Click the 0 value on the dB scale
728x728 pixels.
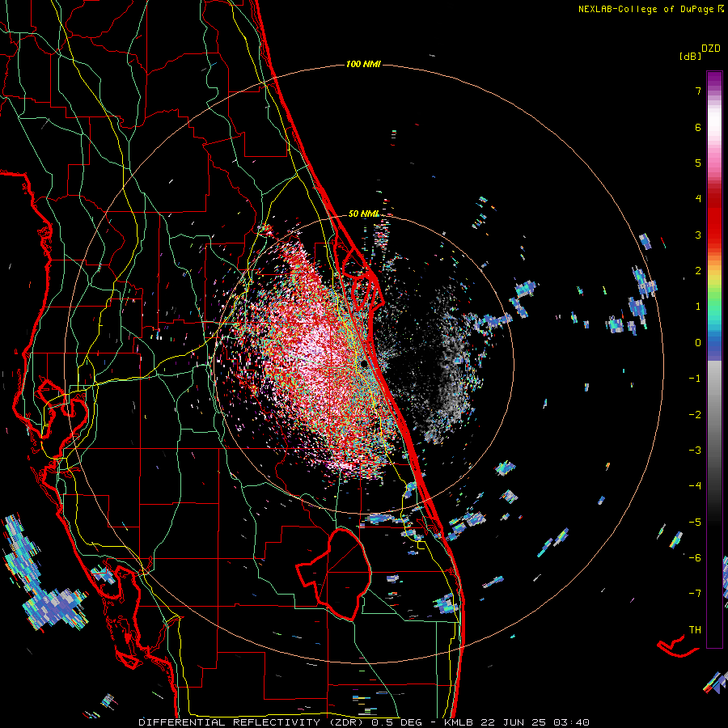[x=698, y=343]
